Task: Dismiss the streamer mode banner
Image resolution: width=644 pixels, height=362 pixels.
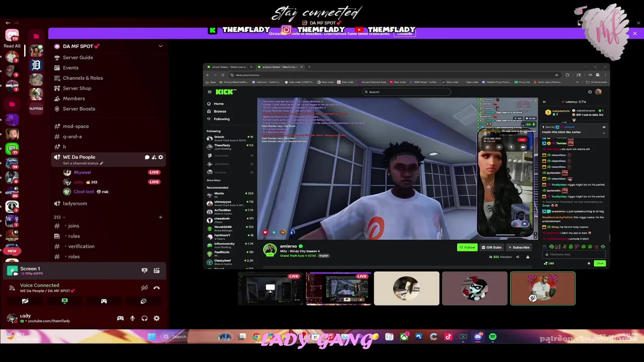Action: 635,33
